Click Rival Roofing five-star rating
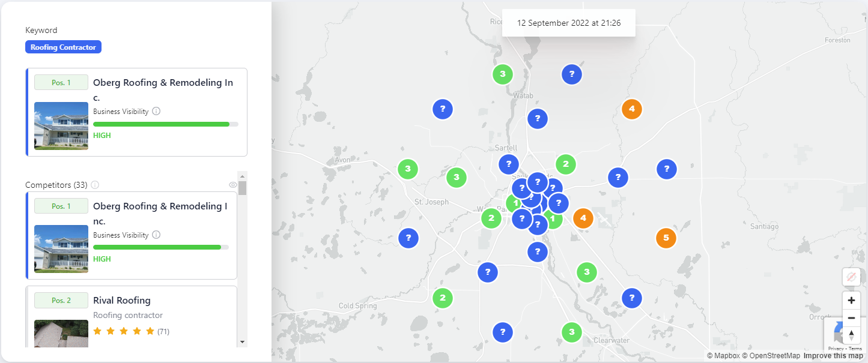The height and width of the screenshot is (363, 868). [124, 331]
